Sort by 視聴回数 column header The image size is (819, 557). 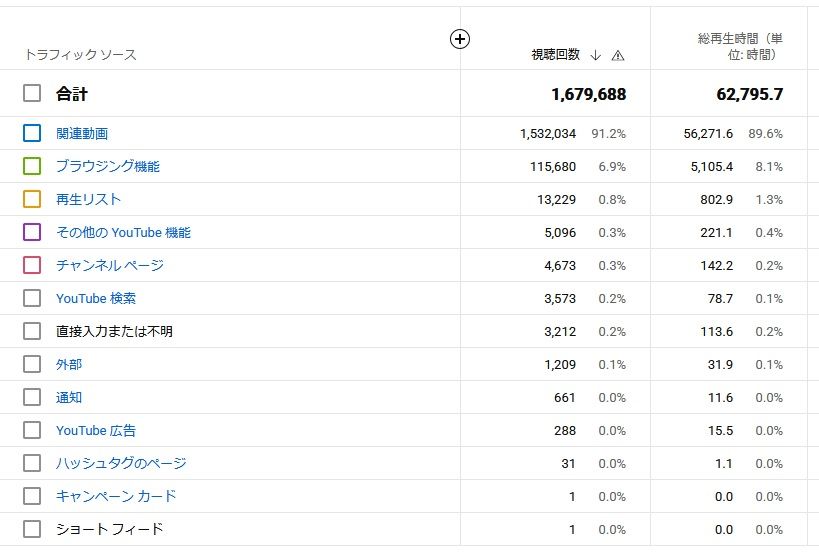555,55
